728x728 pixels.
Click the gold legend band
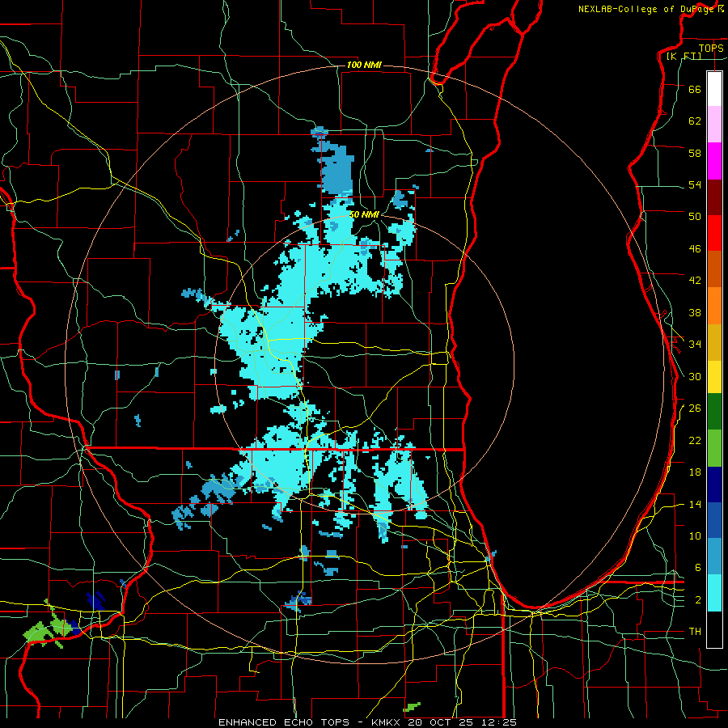point(714,342)
